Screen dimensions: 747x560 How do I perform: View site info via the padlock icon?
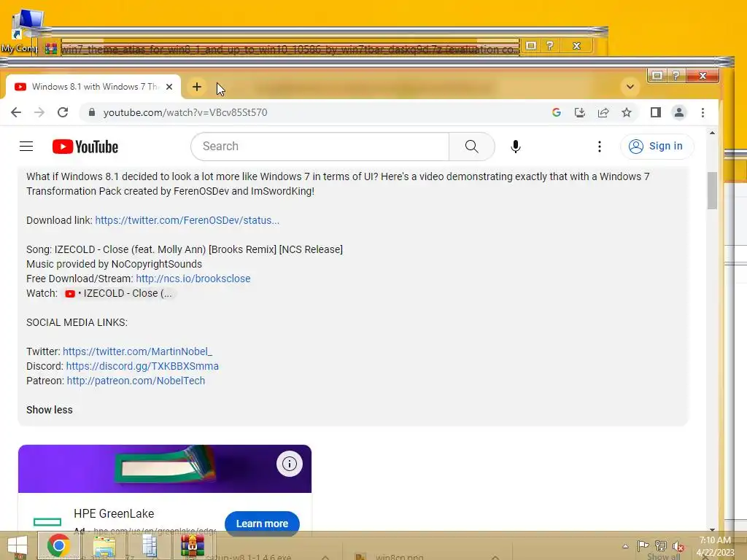(92, 112)
